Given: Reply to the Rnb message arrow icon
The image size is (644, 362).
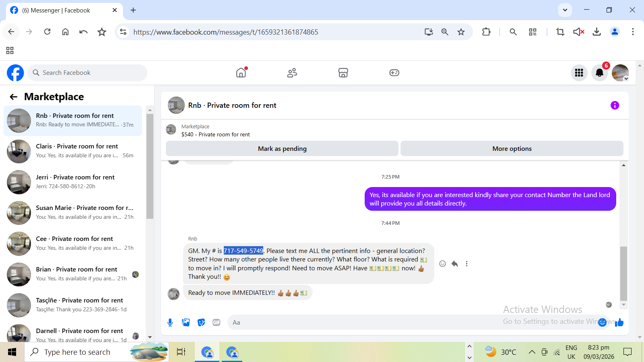Looking at the screenshot, I should pyautogui.click(x=454, y=264).
